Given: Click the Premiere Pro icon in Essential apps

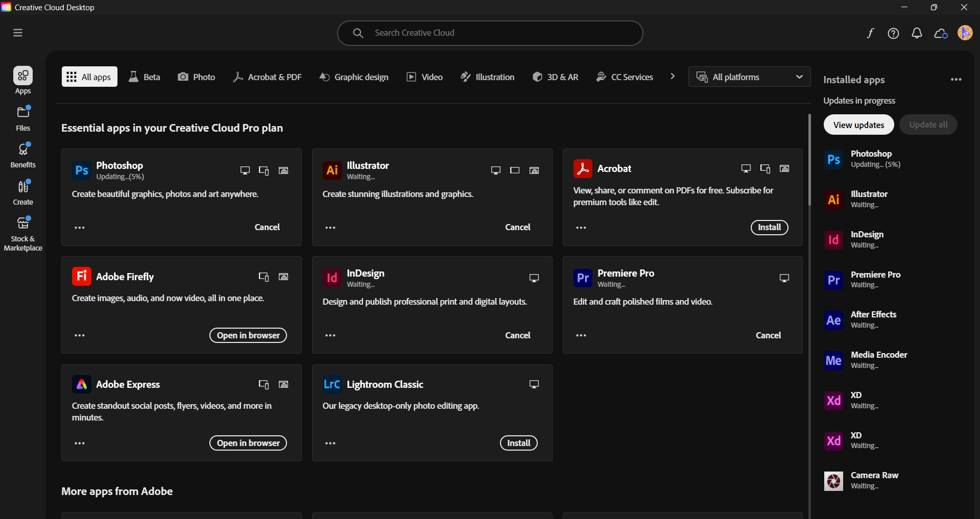Looking at the screenshot, I should click(x=583, y=278).
